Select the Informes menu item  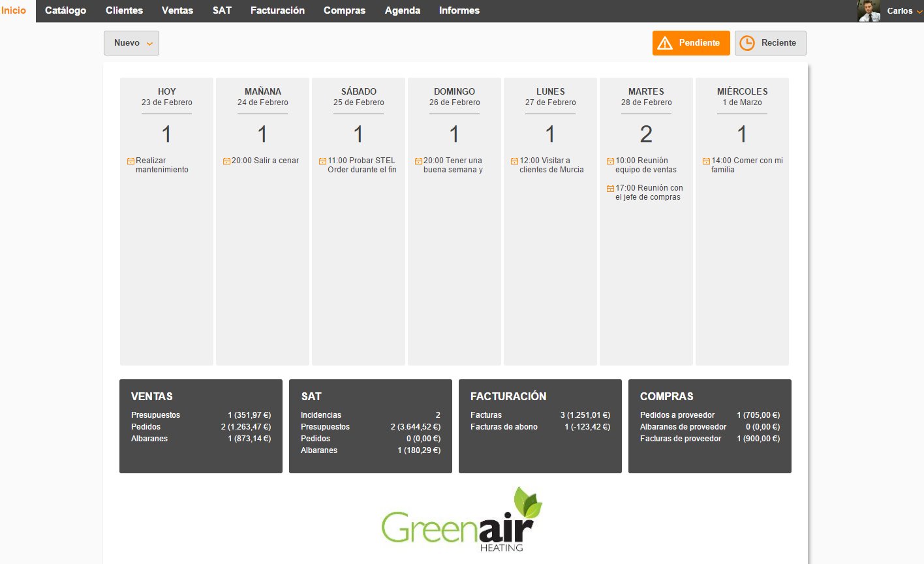coord(459,10)
